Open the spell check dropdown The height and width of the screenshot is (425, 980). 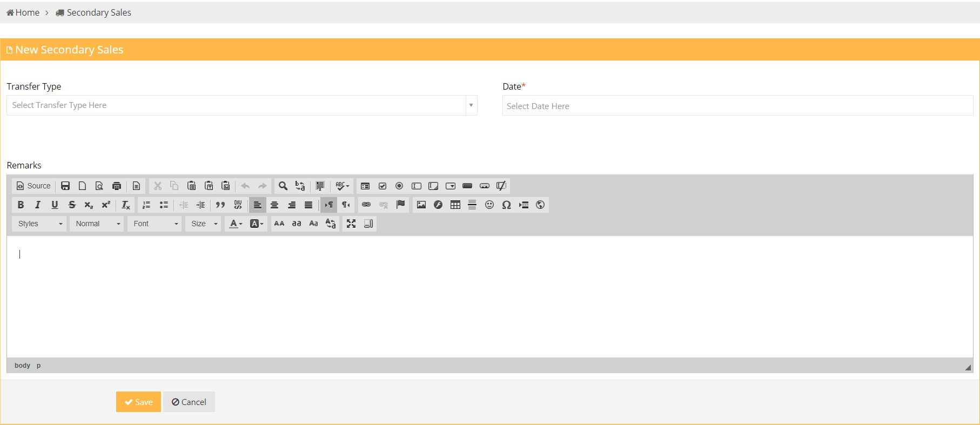coord(343,186)
